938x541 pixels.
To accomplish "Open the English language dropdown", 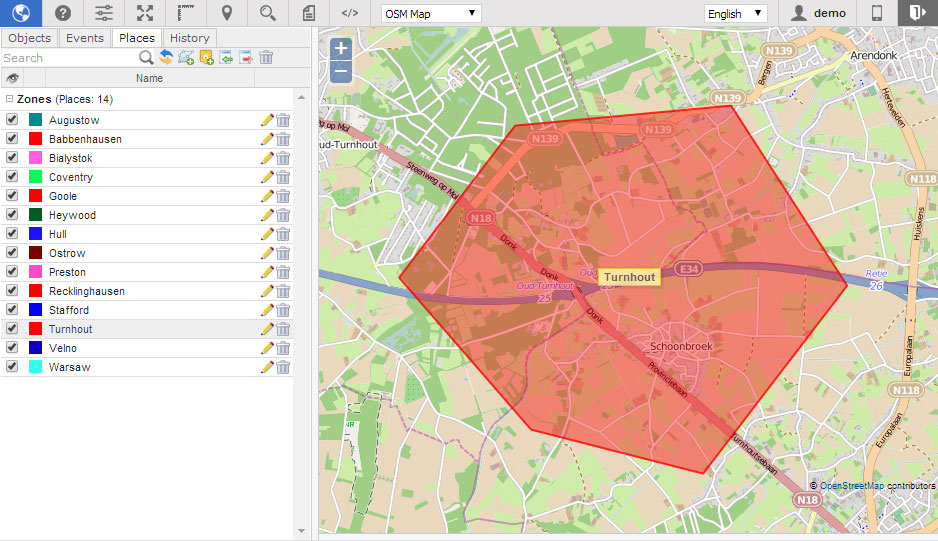I will click(x=735, y=13).
